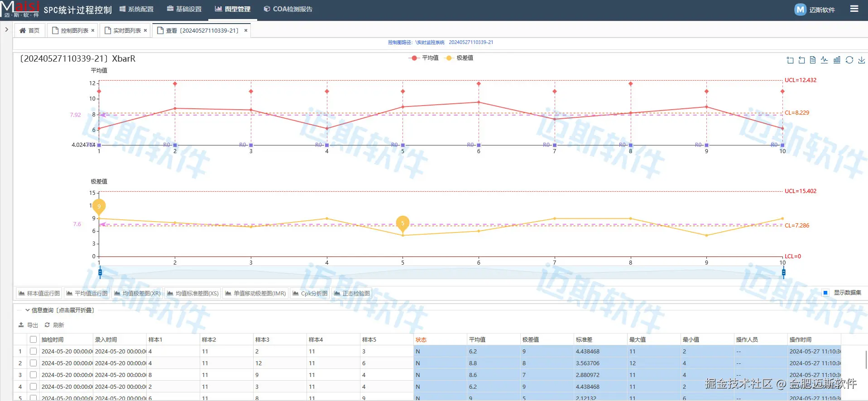Expand the left sidebar arrow

coord(6,29)
